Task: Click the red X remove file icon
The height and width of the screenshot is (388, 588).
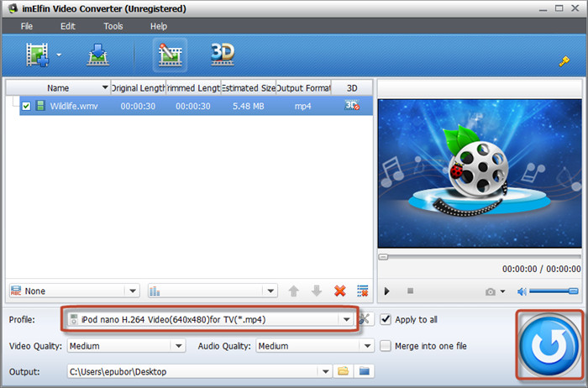Action: [x=339, y=291]
